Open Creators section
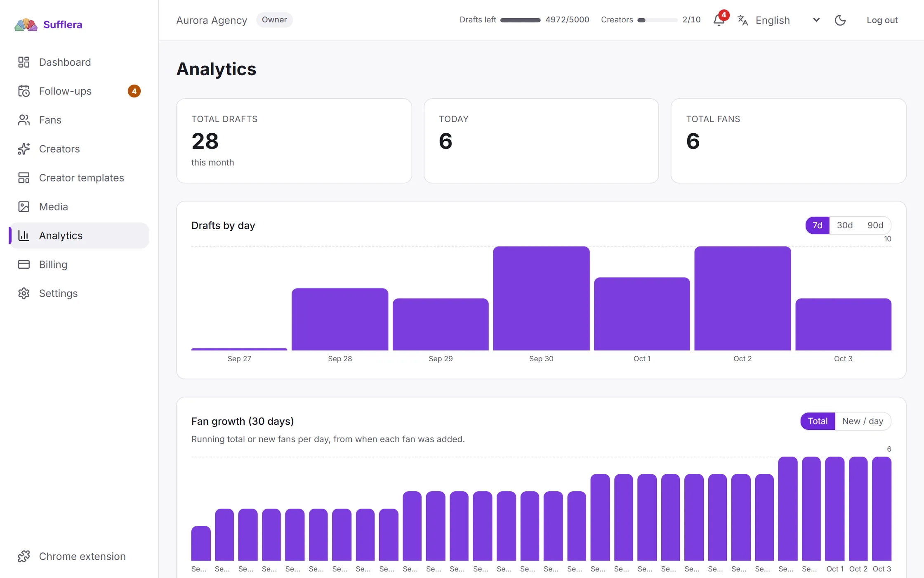The image size is (924, 578). coord(79,149)
